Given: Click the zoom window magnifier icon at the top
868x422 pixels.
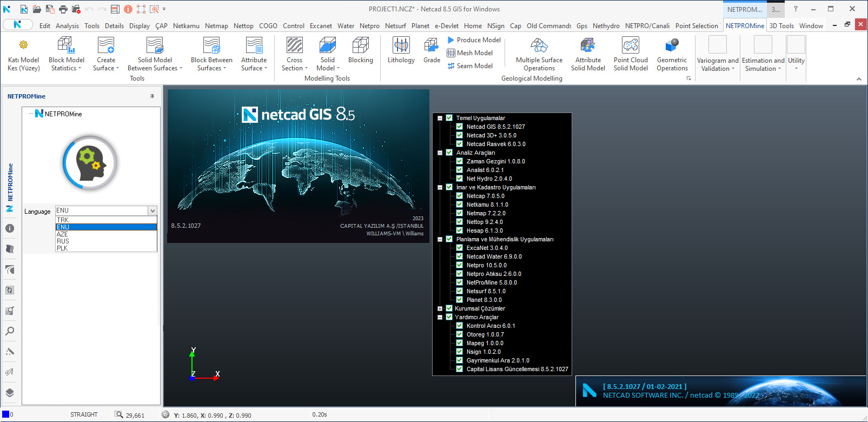Looking at the screenshot, I should [x=154, y=9].
